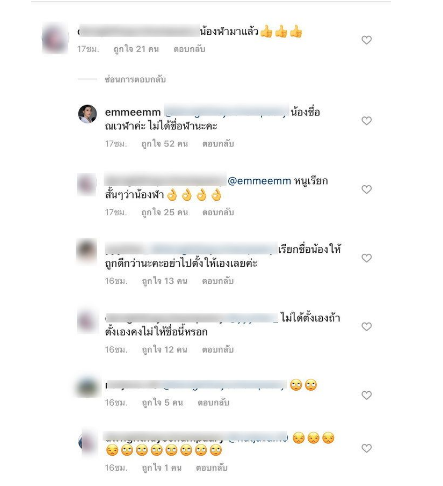Collapse replies via ซ่อนการตอบกลับ
Image resolution: width=443 pixels, height=486 pixels.
click(135, 79)
